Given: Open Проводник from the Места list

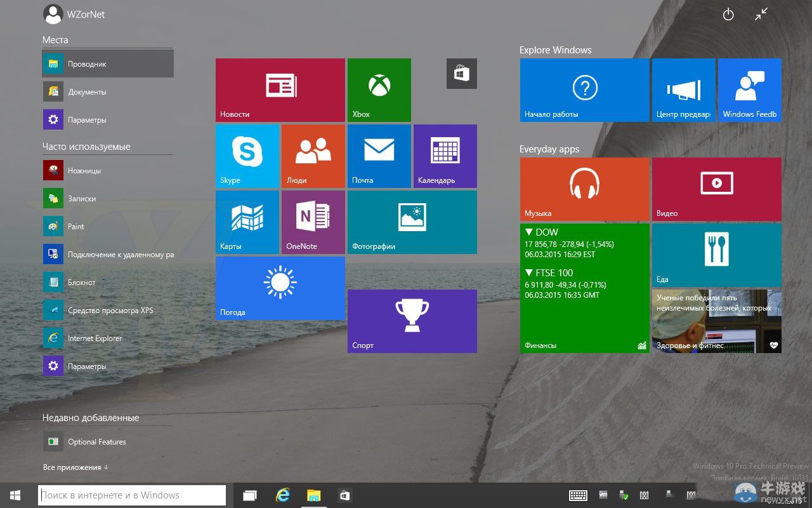Looking at the screenshot, I should (x=108, y=63).
